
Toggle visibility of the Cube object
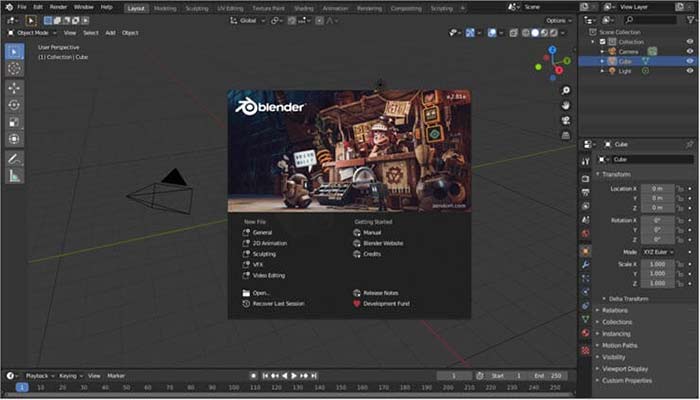689,61
